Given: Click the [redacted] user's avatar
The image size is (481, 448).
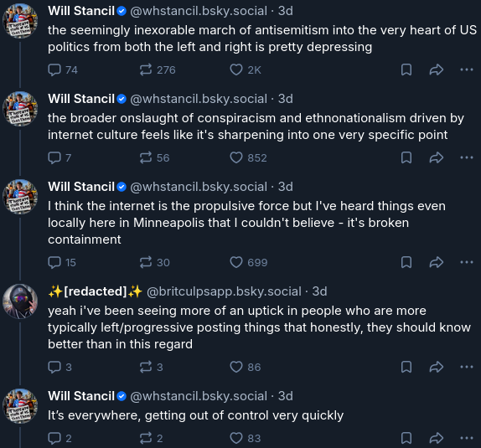Looking at the screenshot, I should 20,301.
